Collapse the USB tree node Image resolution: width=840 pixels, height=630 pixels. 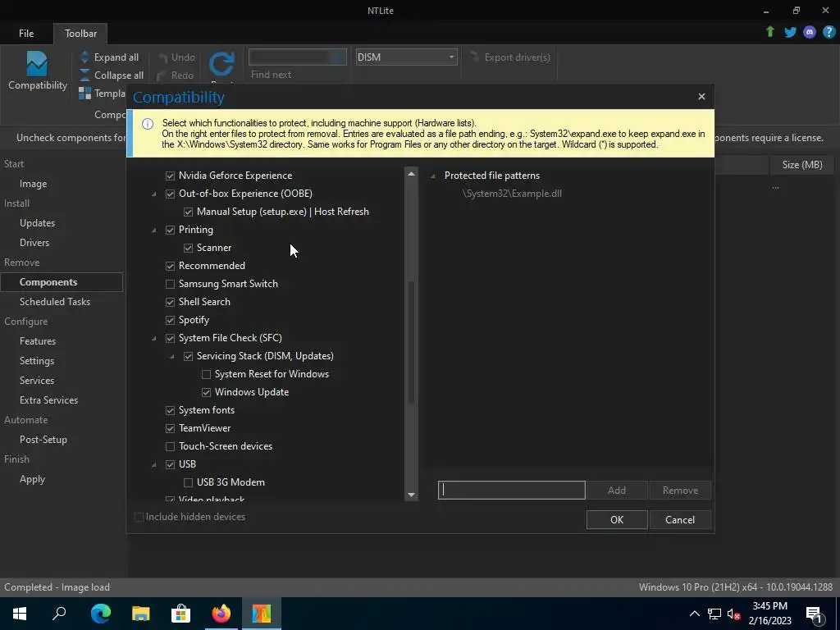click(x=153, y=465)
